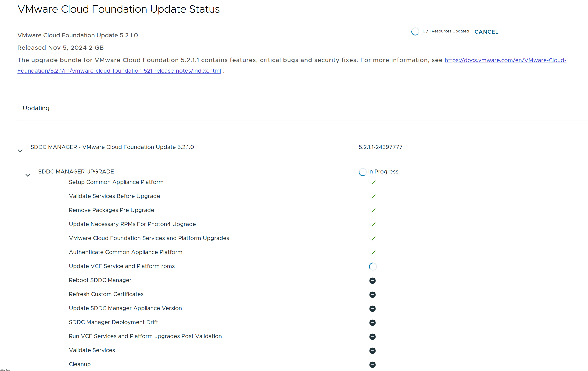Select 'Reboot SDDC Manager' step
This screenshot has height=371, width=588.
point(100,280)
